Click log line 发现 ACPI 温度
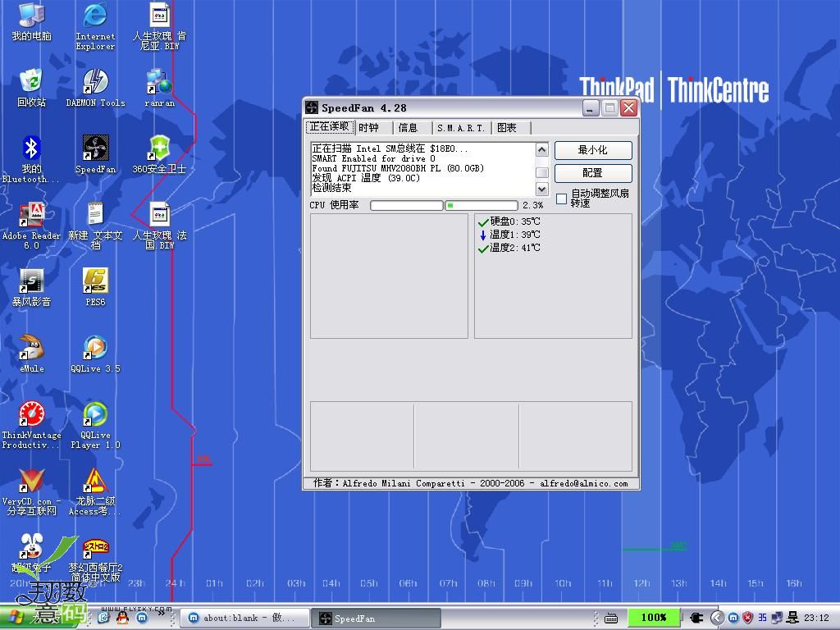The height and width of the screenshot is (630, 840). coord(366,178)
